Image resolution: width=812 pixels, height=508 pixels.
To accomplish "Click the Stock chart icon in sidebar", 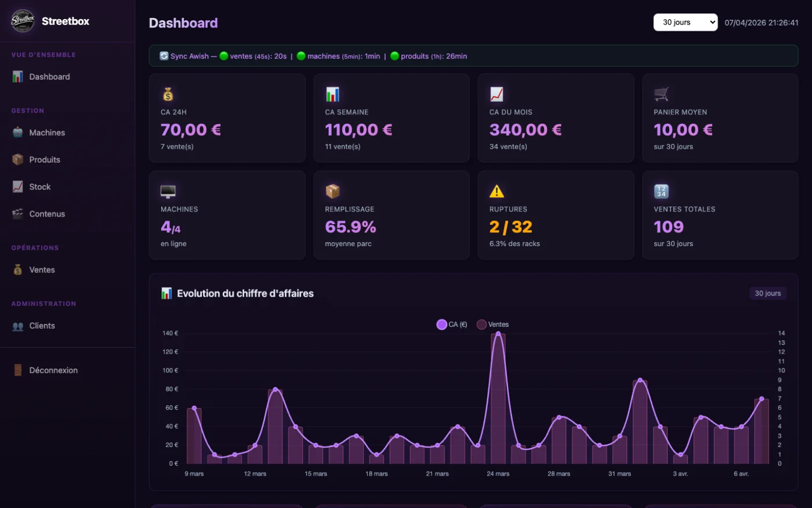I will [18, 186].
